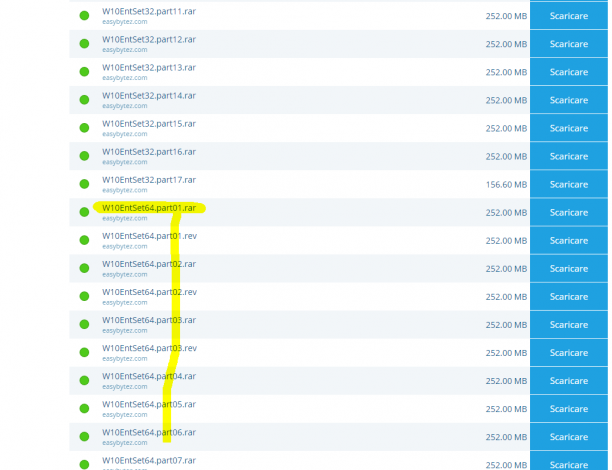This screenshot has height=470, width=612.
Task: Click green status dot of W10EntSet32.part16.rar
Action: click(84, 156)
